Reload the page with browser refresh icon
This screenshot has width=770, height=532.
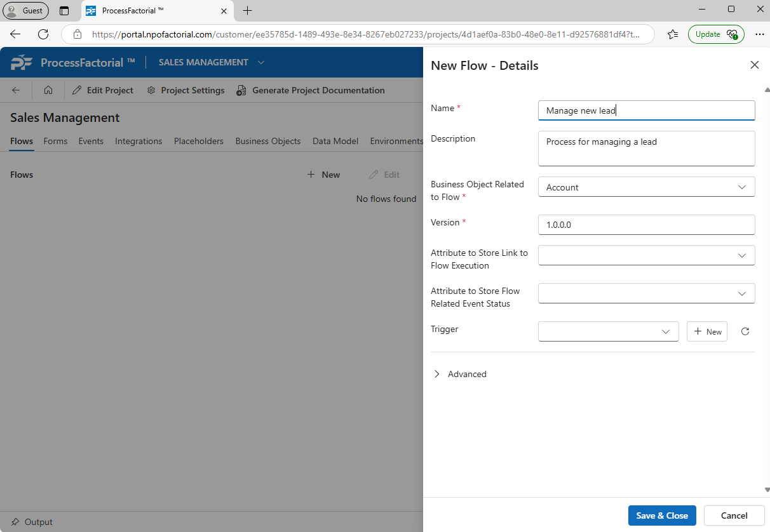pyautogui.click(x=43, y=34)
